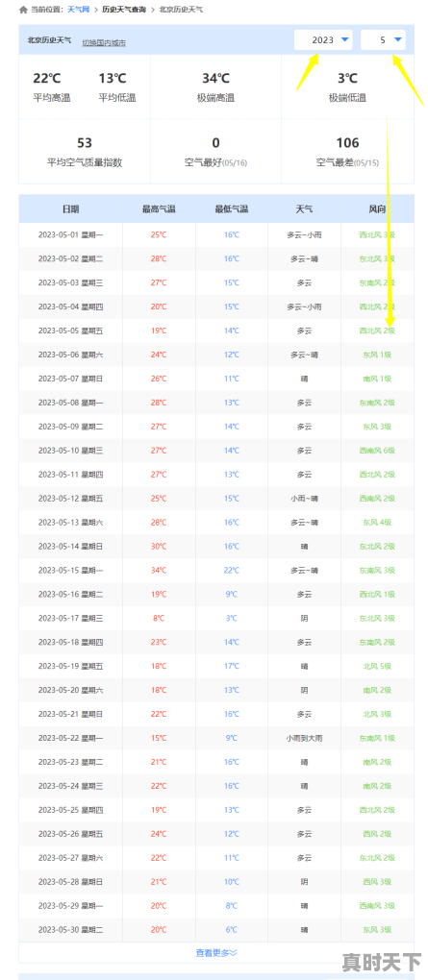428x980 pixels.
Task: Click low temperature 8℃ on 2023-05-29
Action: [232, 906]
